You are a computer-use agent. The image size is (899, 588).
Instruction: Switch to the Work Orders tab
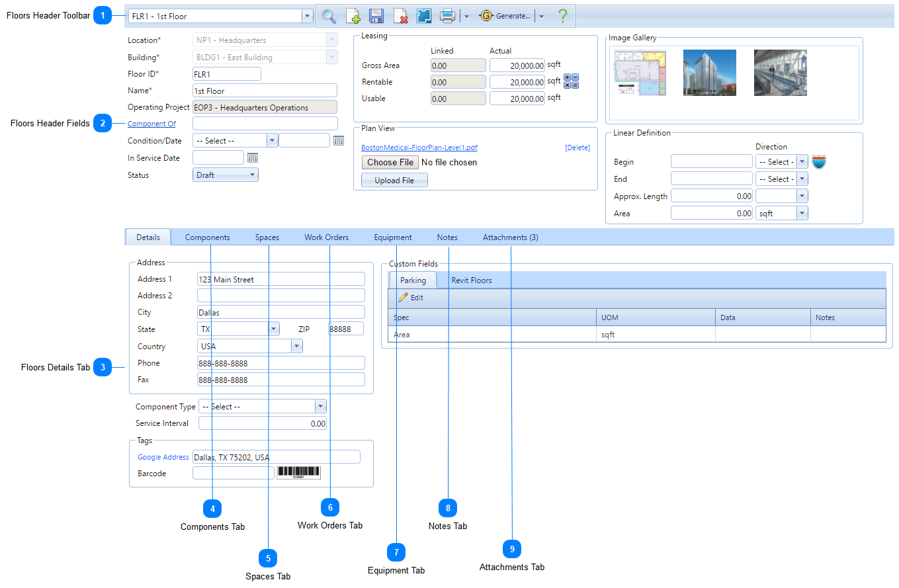(327, 237)
